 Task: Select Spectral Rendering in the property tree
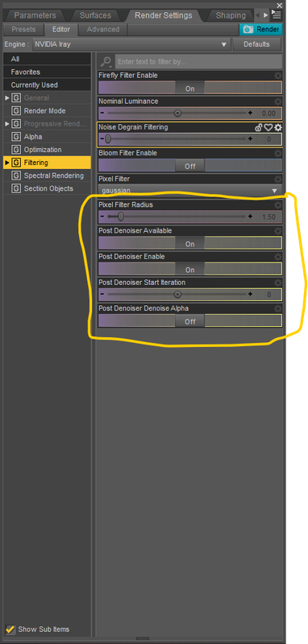[53, 175]
